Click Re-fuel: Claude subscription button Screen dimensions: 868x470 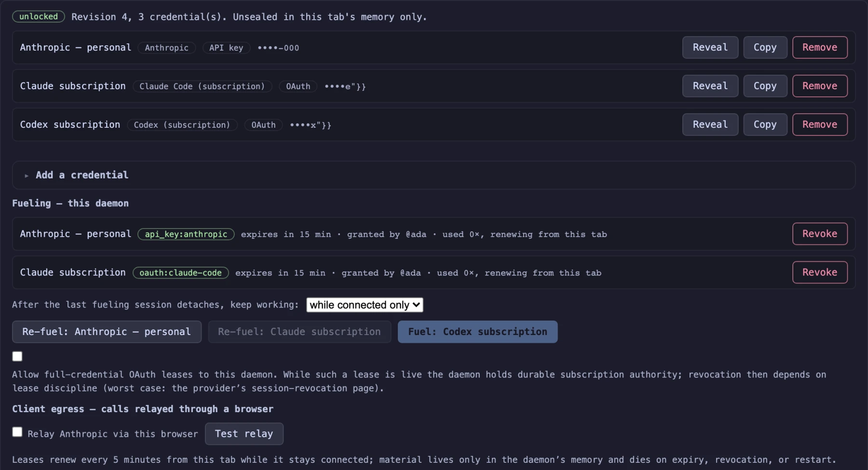[x=299, y=332]
